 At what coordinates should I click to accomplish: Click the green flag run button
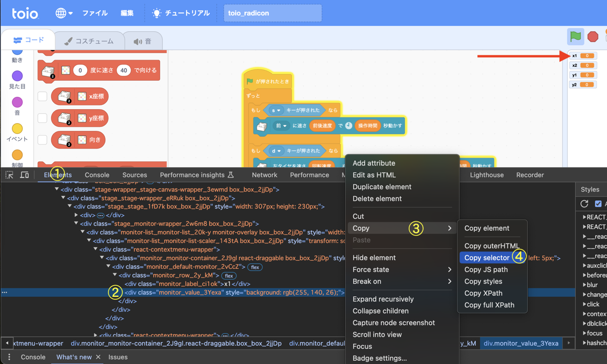tap(576, 37)
